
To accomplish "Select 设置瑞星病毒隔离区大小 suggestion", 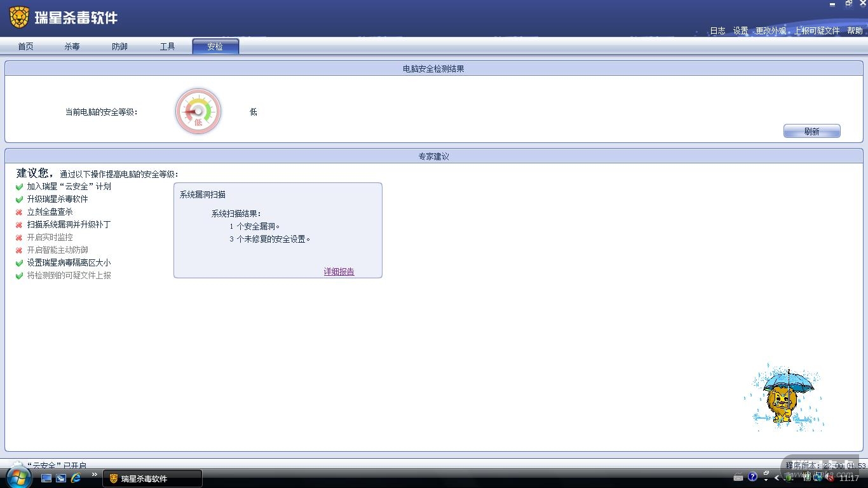I will [x=69, y=262].
